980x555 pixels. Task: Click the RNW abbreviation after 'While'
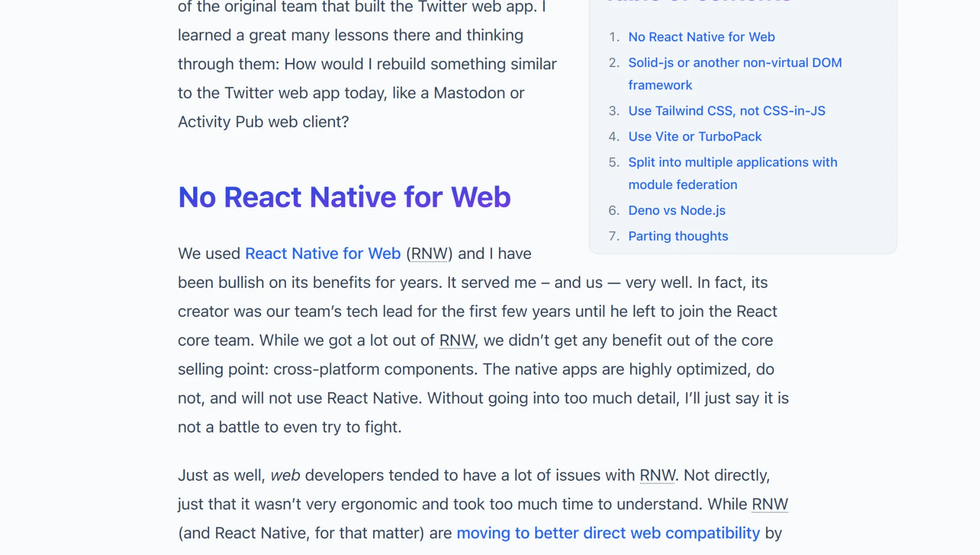point(769,504)
